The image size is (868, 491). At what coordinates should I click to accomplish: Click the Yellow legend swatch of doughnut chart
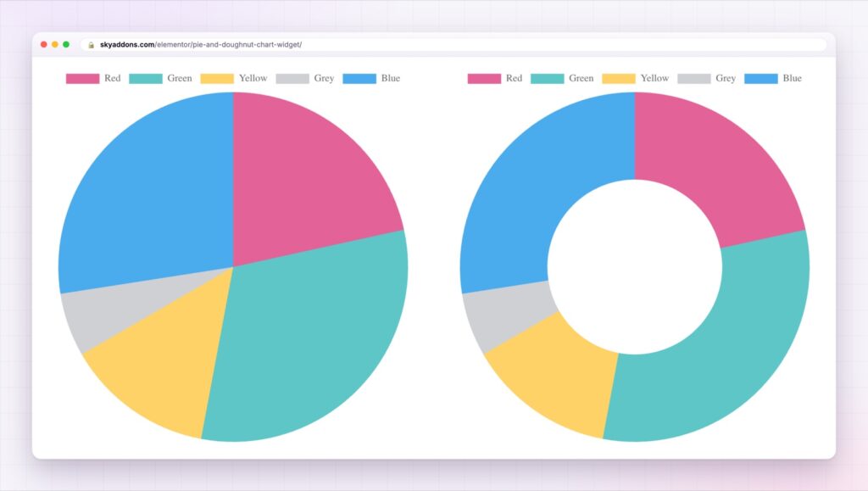(x=619, y=79)
